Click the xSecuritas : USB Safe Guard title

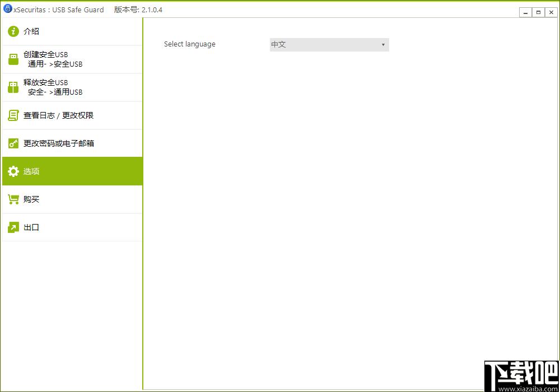59,10
